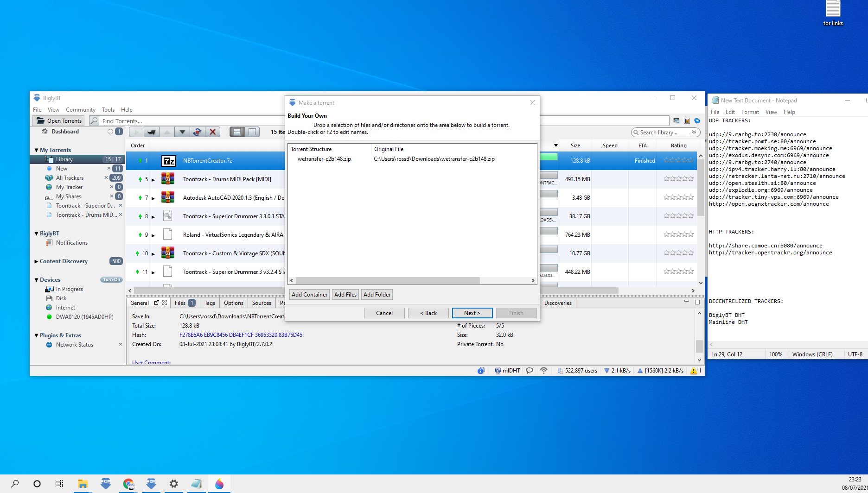
Task: Open the Discoveries tab
Action: (x=558, y=303)
